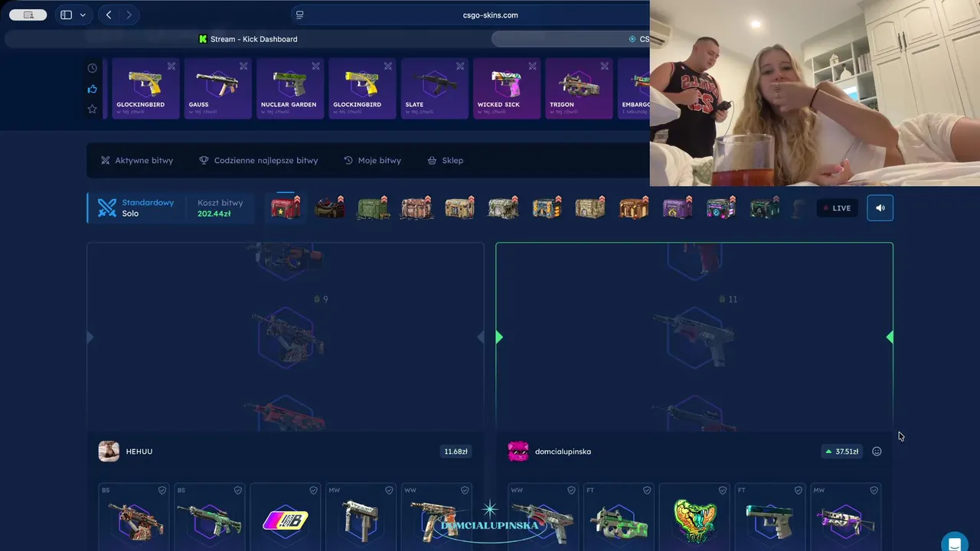
Task: Open the WICKED SICK drop card
Action: point(506,89)
